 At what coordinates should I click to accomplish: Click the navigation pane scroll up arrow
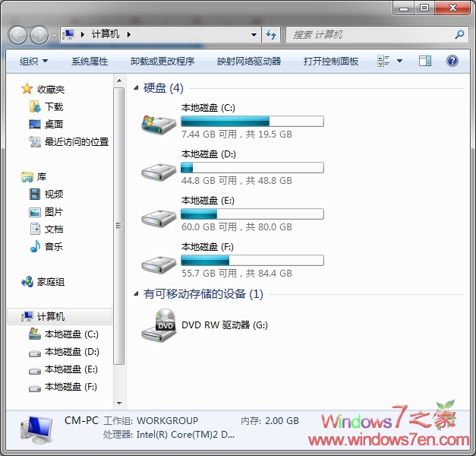coord(119,81)
